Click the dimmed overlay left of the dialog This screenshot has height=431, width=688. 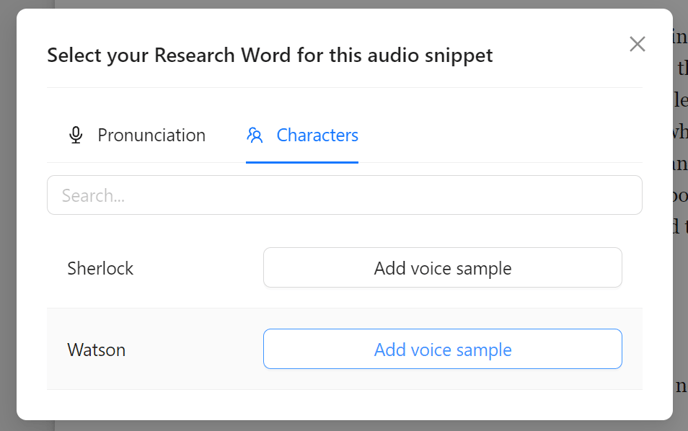(x=8, y=215)
